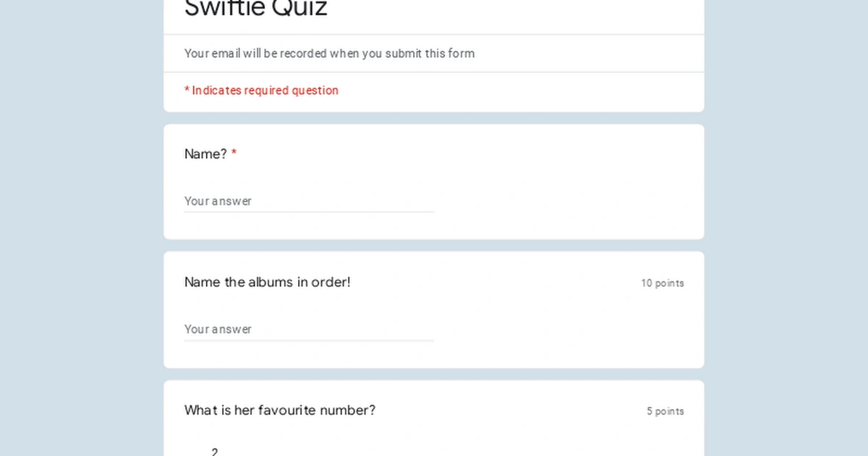Click the Your answer placeholder for albums
Viewport: 868px width, 456px height.
[218, 329]
